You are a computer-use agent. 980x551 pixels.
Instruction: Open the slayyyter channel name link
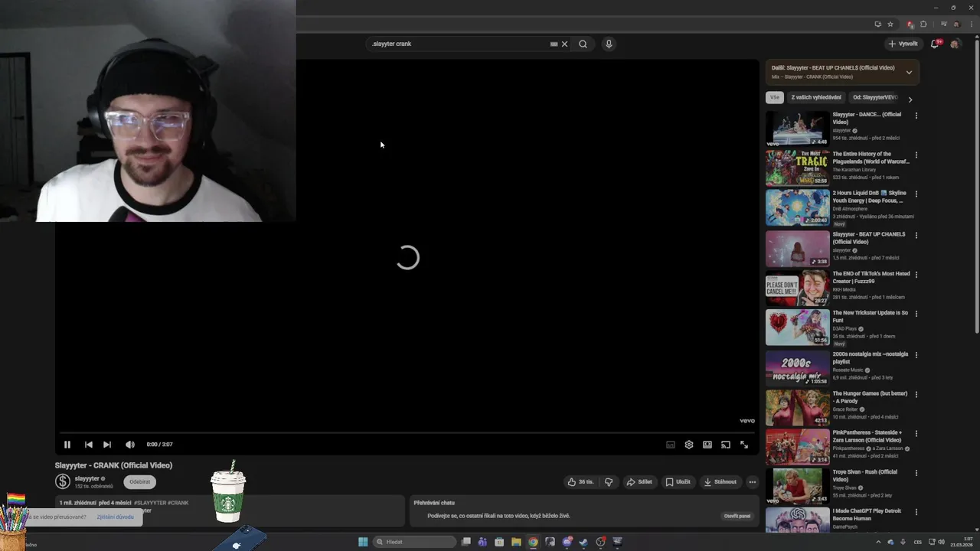click(x=87, y=478)
